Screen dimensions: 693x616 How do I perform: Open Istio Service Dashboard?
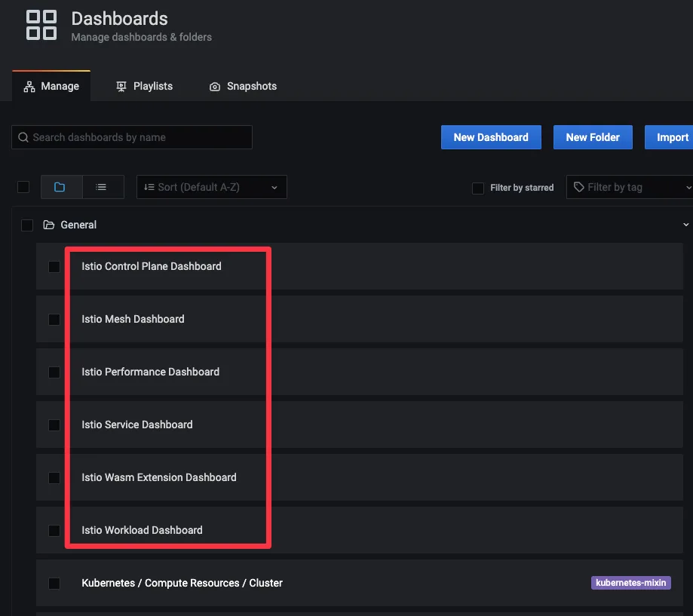[x=137, y=424]
